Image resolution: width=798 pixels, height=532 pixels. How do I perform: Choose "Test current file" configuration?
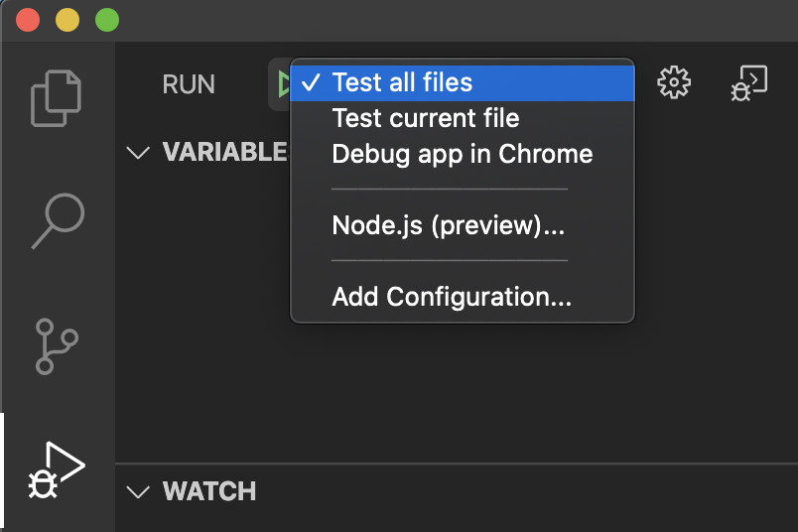pyautogui.click(x=425, y=119)
